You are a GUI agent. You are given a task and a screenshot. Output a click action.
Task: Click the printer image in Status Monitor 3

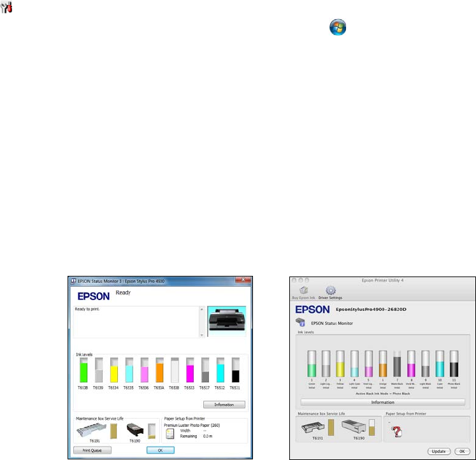(x=227, y=321)
